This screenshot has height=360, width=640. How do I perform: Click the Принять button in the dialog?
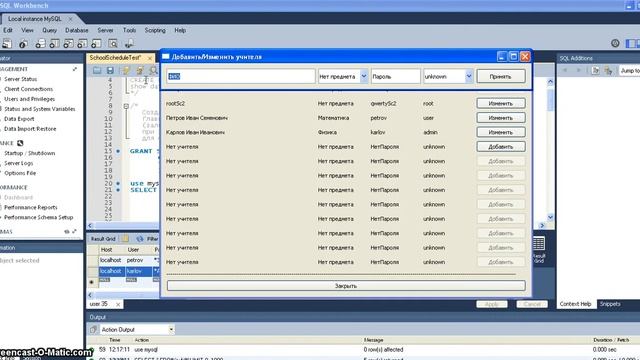pyautogui.click(x=501, y=76)
